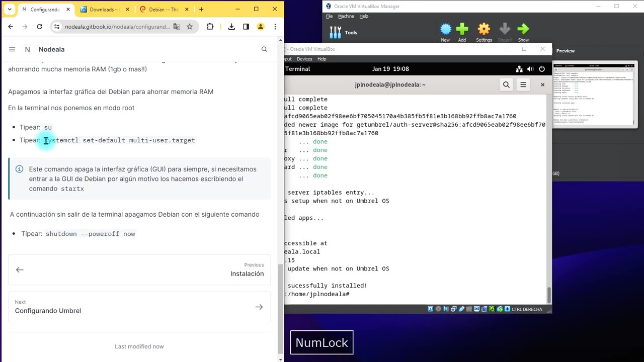The height and width of the screenshot is (362, 644).
Task: Click optical disk icon in VM status bar
Action: pos(438,309)
